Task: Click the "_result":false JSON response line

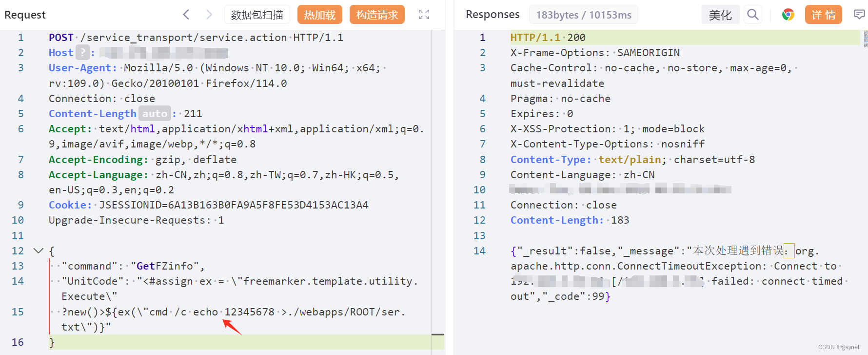Action: tap(665, 251)
